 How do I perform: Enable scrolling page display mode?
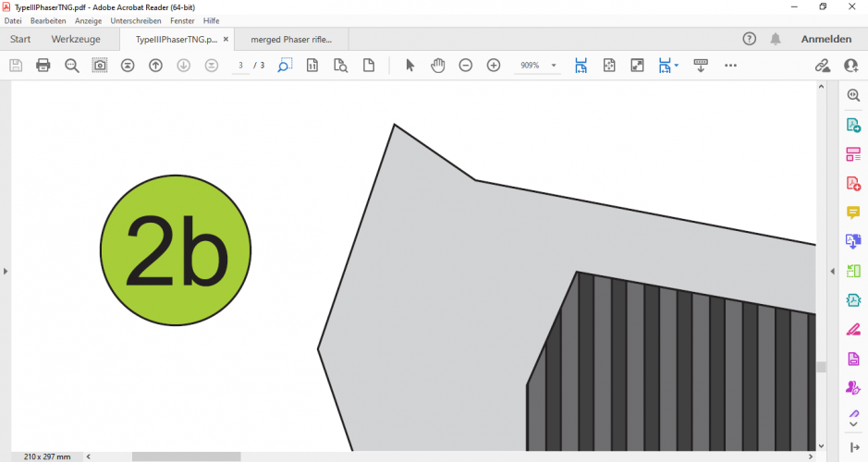665,66
